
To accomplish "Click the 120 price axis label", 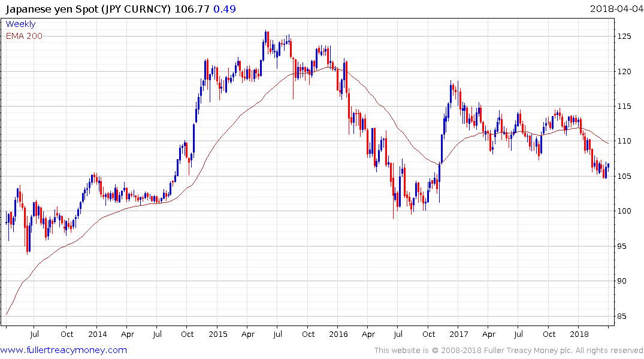I will pos(624,71).
